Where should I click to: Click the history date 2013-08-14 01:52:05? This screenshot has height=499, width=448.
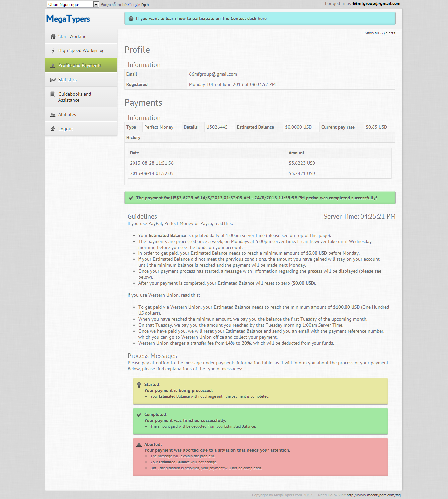[x=152, y=173]
